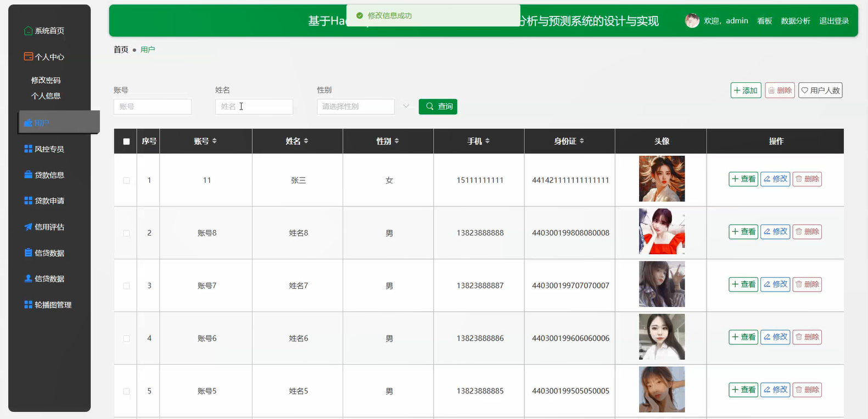This screenshot has width=868, height=419.
Task: Click the paper plane icon beside 信用评估
Action: 29,227
